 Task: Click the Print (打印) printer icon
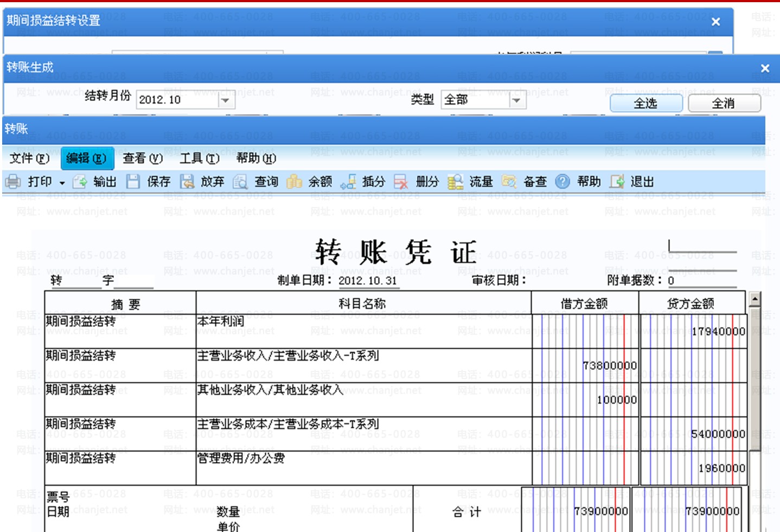click(x=13, y=182)
